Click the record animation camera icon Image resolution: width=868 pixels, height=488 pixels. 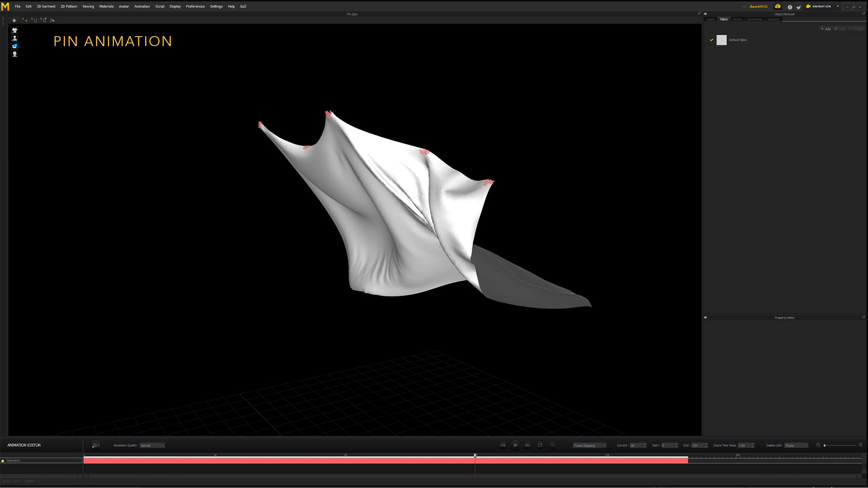(x=95, y=445)
